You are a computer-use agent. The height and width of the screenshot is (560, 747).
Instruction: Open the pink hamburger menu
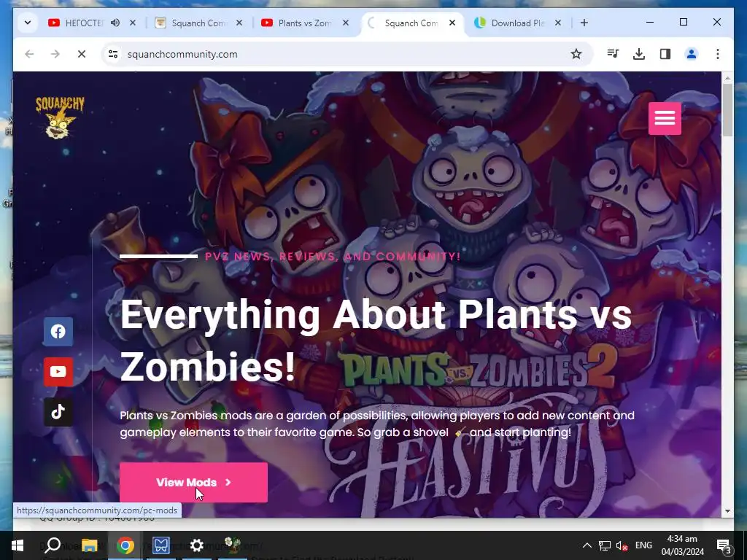click(x=665, y=118)
